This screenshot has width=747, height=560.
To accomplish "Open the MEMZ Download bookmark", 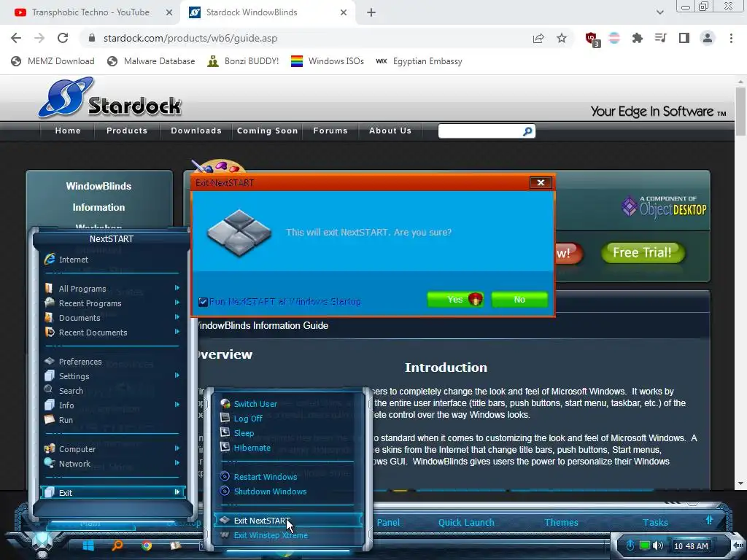I will (53, 61).
